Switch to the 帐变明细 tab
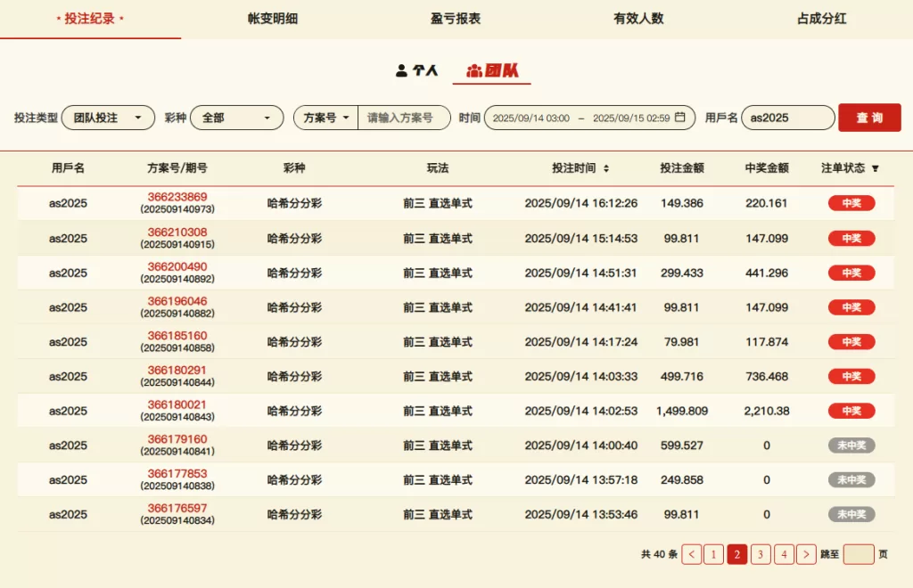 273,19
